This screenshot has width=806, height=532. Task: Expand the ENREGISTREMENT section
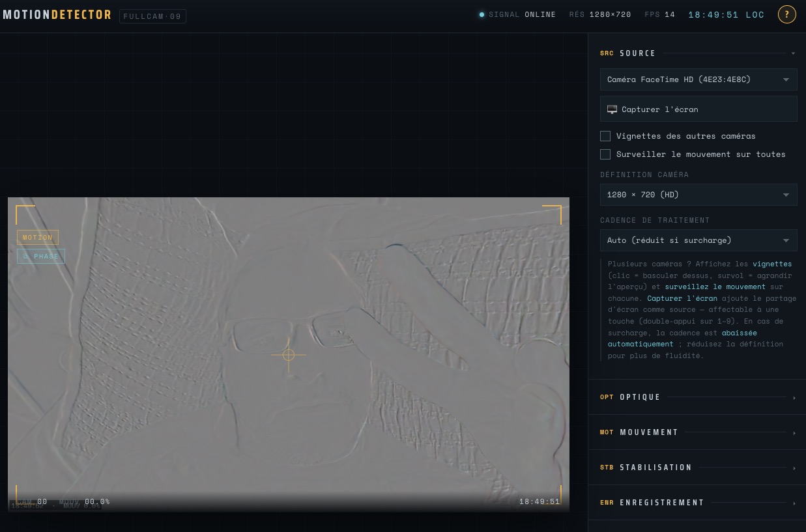[x=697, y=503]
